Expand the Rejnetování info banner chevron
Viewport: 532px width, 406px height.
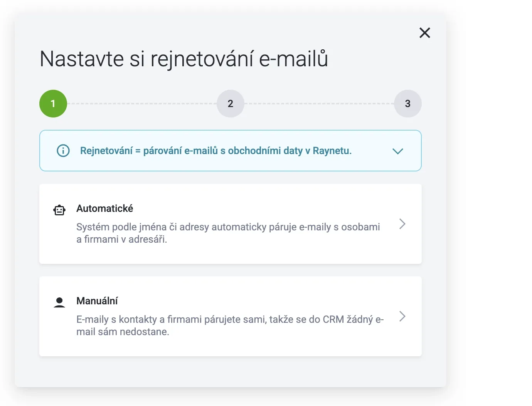(x=397, y=151)
